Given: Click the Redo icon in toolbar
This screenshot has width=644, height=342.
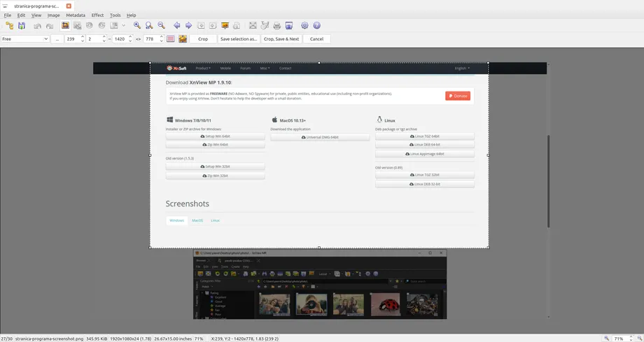Looking at the screenshot, I should point(50,25).
